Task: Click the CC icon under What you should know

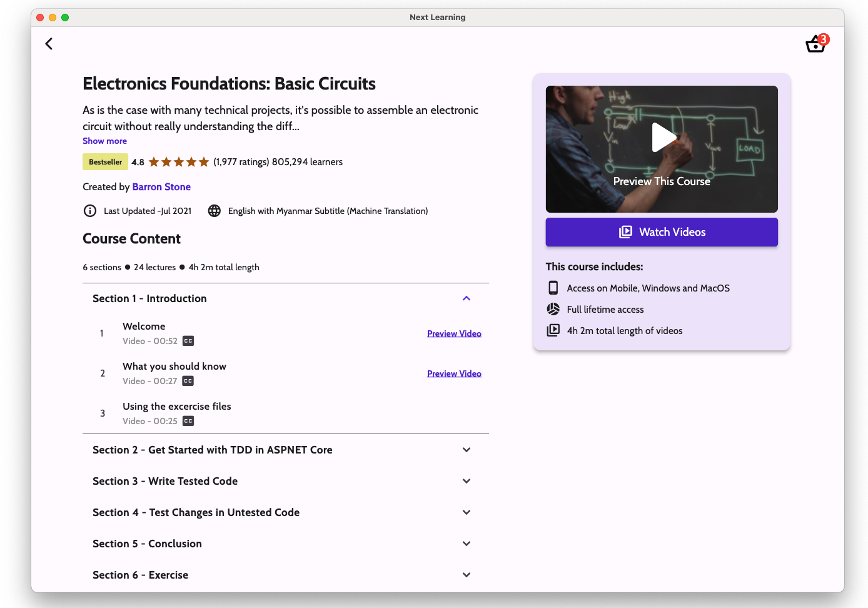Action: tap(188, 381)
